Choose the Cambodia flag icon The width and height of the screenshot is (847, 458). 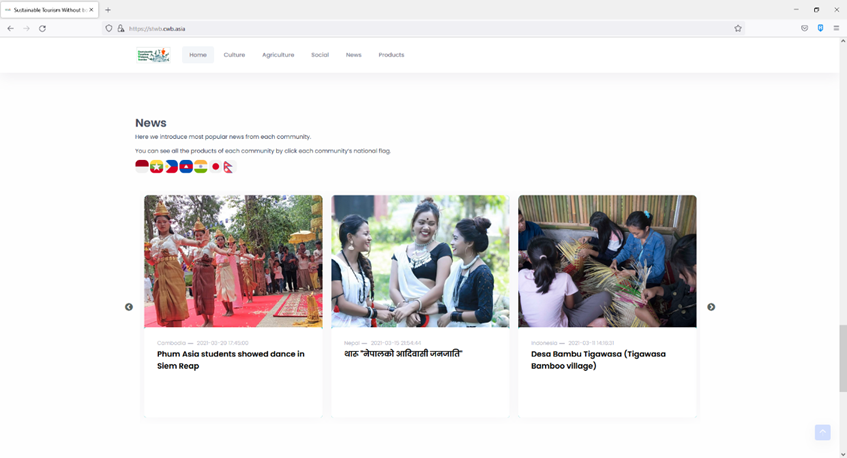tap(186, 166)
